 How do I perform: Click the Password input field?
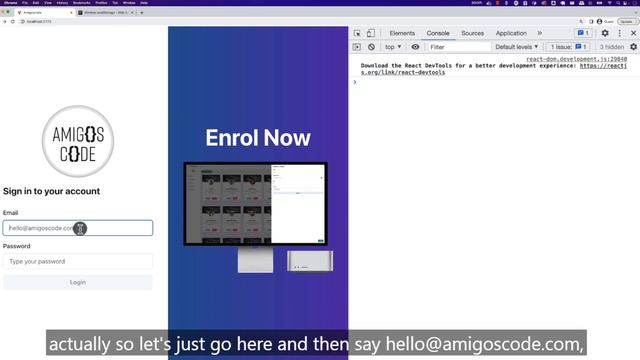pyautogui.click(x=78, y=261)
